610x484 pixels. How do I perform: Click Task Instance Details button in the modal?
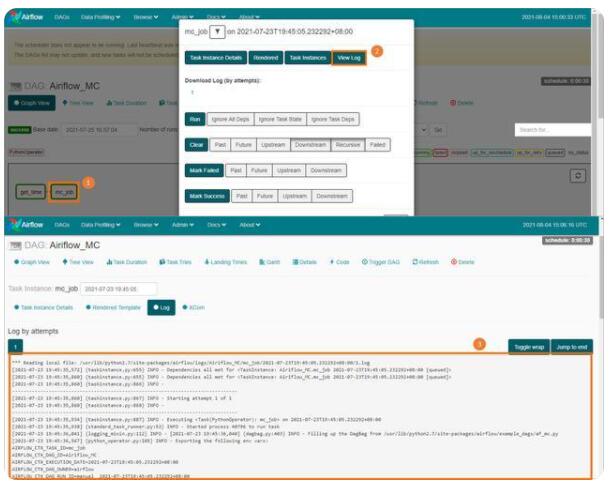pos(216,58)
